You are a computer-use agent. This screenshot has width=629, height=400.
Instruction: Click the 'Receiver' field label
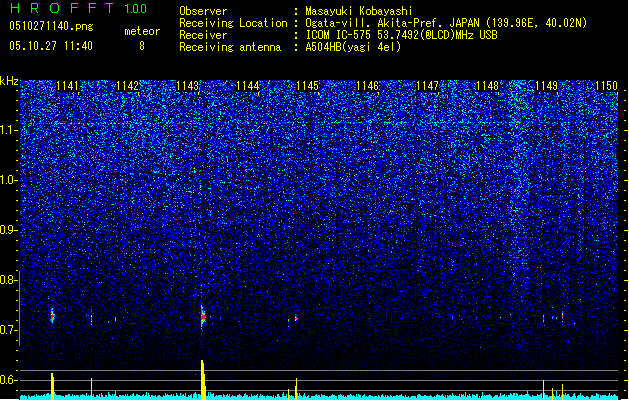point(203,35)
